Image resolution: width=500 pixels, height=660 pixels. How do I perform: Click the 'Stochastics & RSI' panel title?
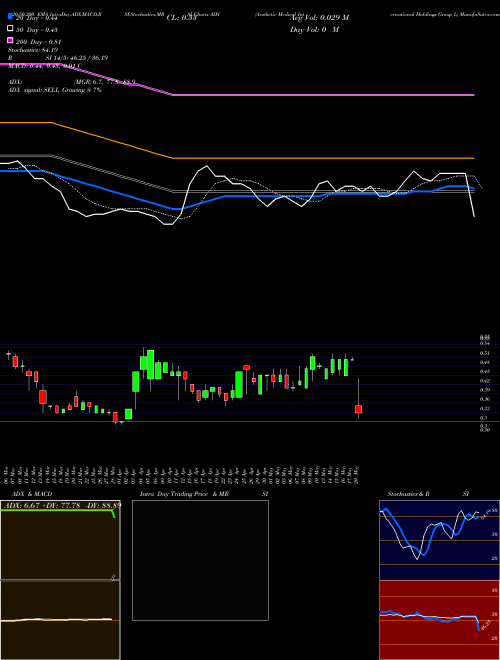(428, 494)
